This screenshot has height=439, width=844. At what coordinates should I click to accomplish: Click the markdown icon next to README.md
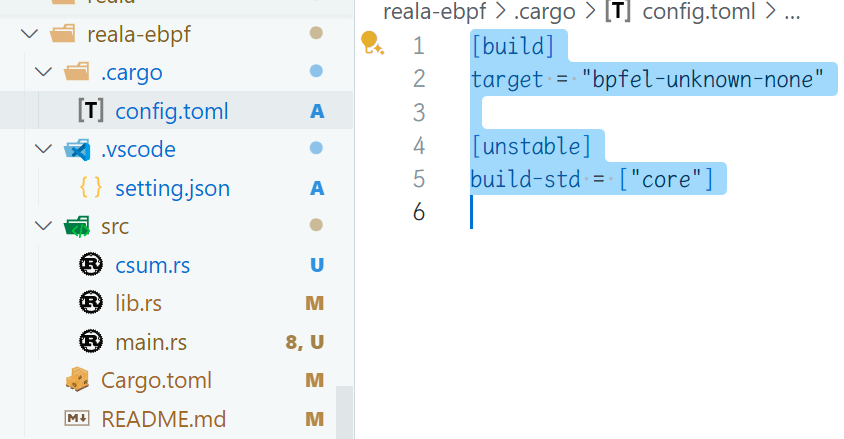pos(77,418)
